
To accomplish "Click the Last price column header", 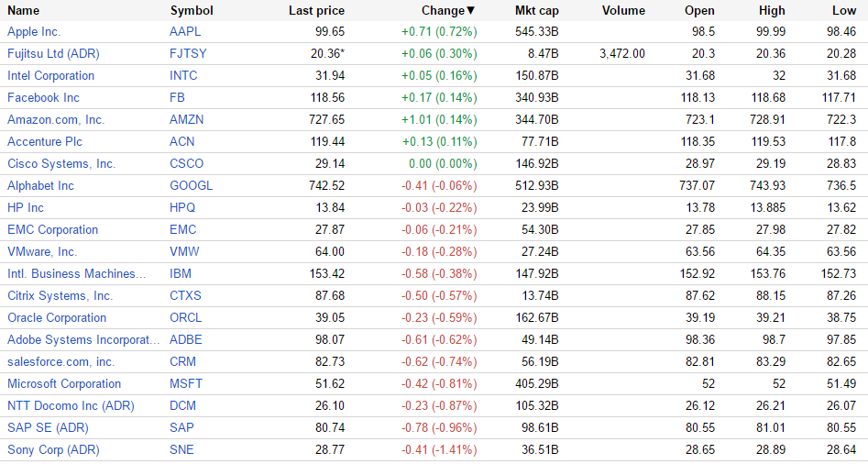I will tap(316, 11).
